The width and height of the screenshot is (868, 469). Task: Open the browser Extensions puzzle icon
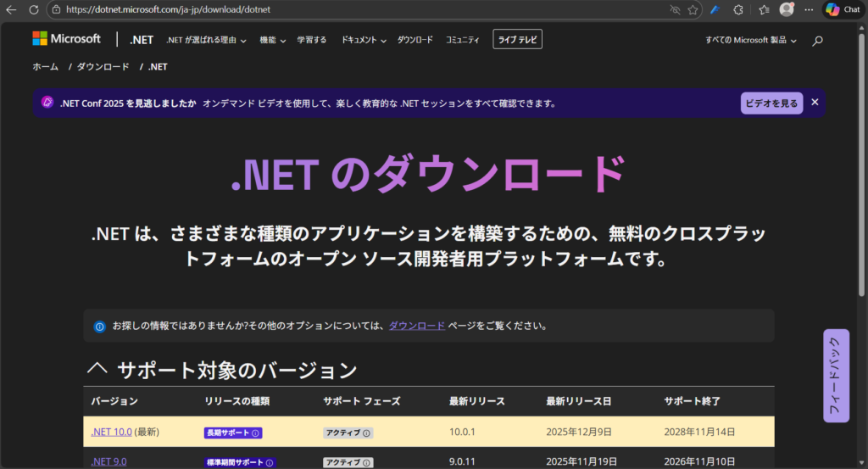click(x=738, y=9)
